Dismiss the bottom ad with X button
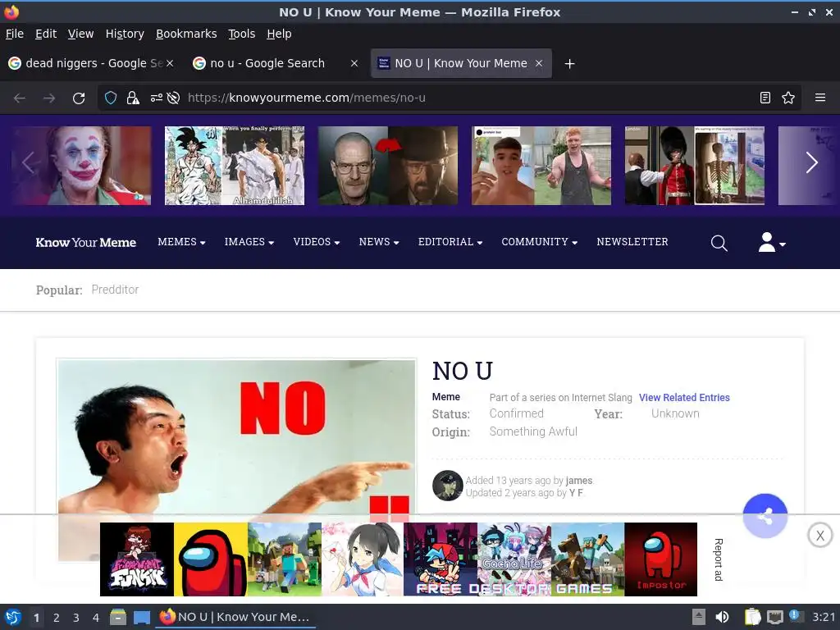 pos(819,535)
